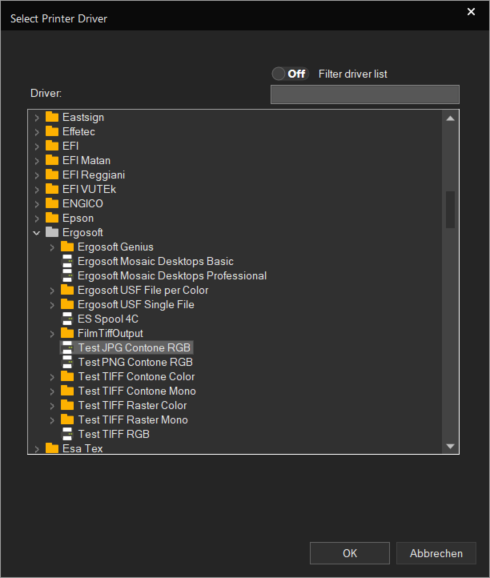The width and height of the screenshot is (490, 578).
Task: Click the FilmTiffOutput folder icon
Action: [67, 333]
